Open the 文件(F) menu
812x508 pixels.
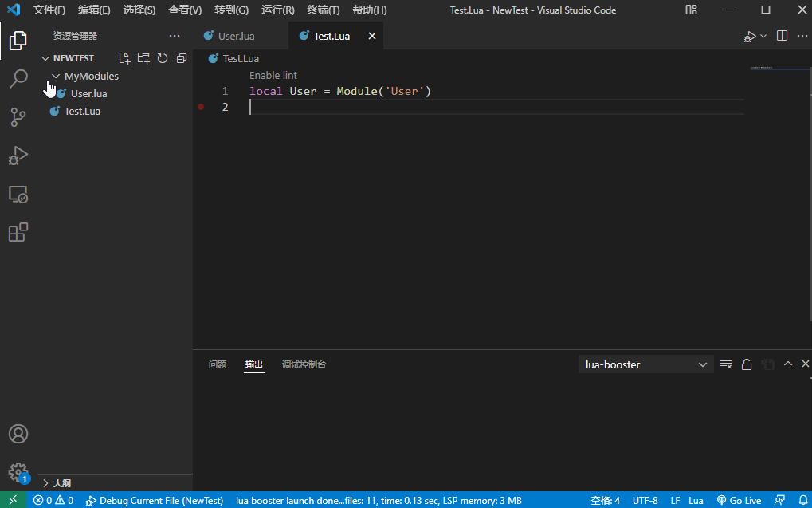point(49,10)
